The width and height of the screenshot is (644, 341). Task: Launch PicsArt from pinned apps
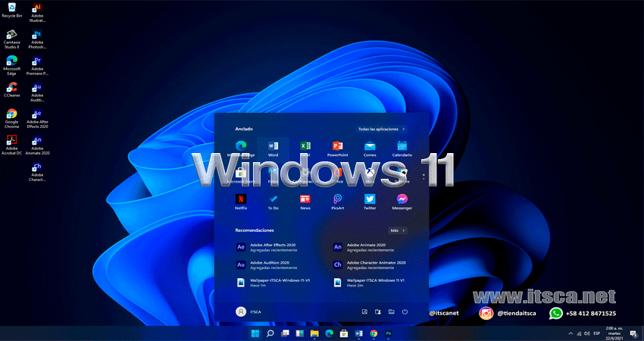(x=338, y=200)
